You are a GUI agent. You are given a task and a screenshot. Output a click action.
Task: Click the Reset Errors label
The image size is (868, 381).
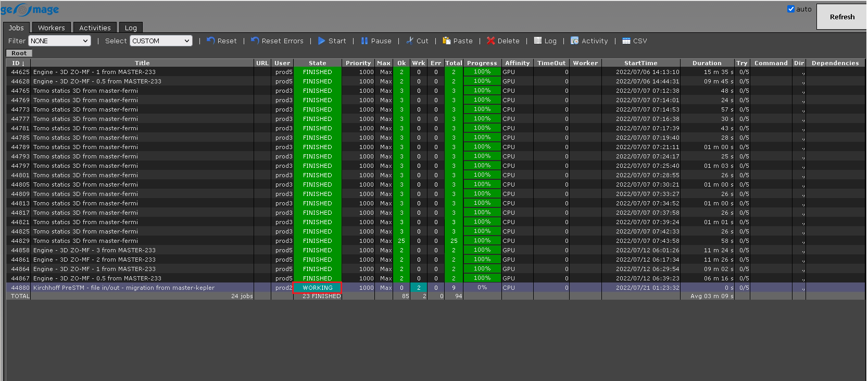click(282, 41)
